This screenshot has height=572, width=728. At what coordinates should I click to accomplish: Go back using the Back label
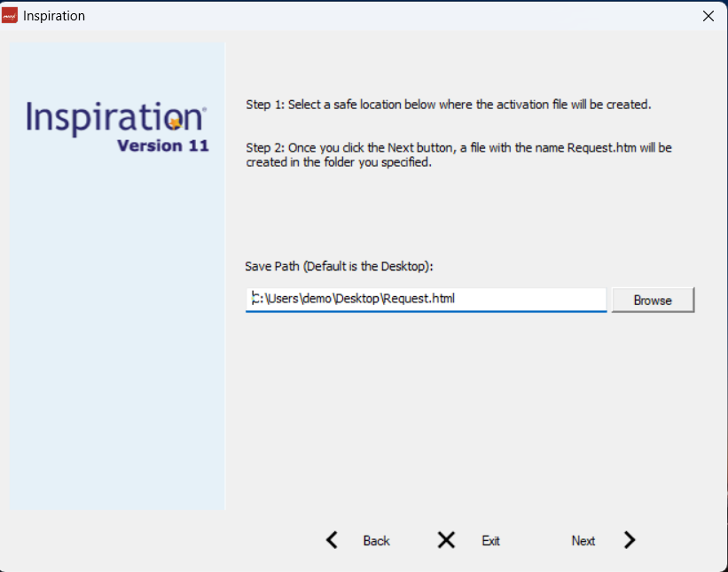click(376, 541)
